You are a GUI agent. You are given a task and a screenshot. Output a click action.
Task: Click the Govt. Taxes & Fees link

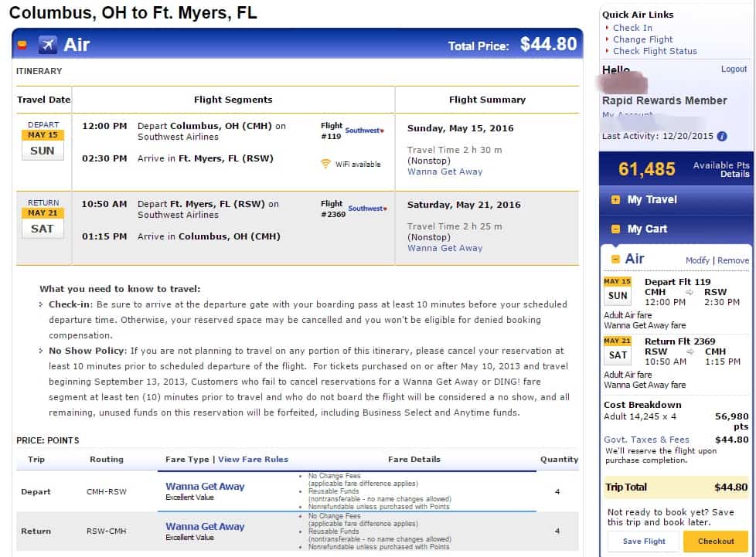646,440
